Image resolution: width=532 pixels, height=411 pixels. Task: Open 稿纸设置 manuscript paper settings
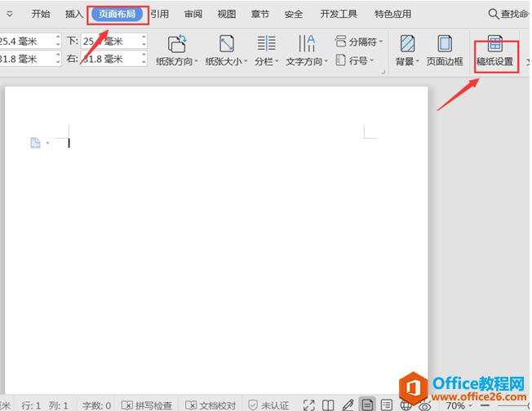494,51
